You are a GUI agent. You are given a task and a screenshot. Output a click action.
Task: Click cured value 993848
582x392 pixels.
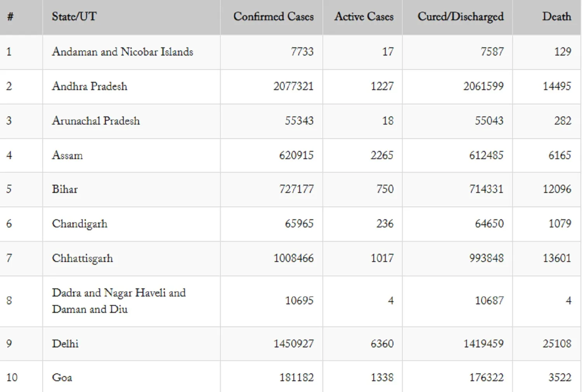tap(487, 258)
